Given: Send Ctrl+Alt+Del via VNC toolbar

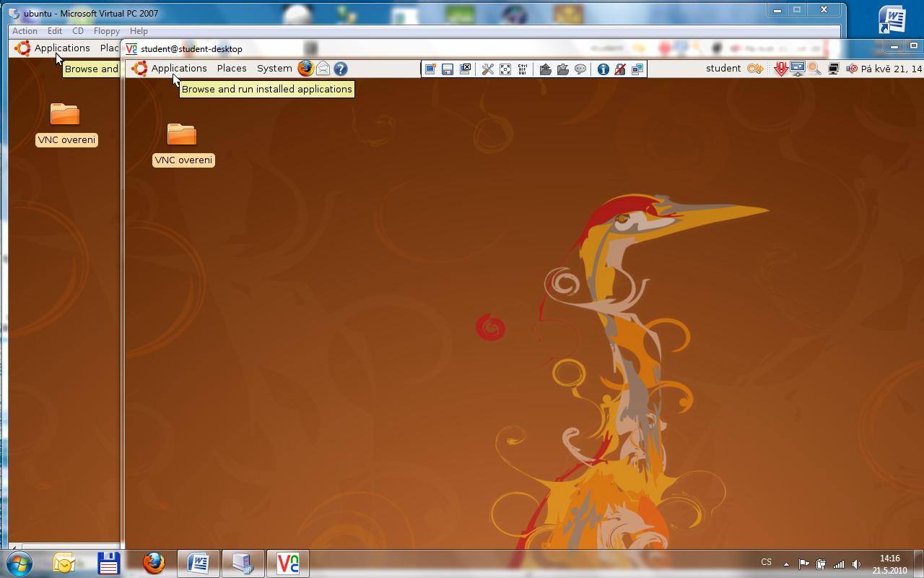Looking at the screenshot, I should [523, 69].
